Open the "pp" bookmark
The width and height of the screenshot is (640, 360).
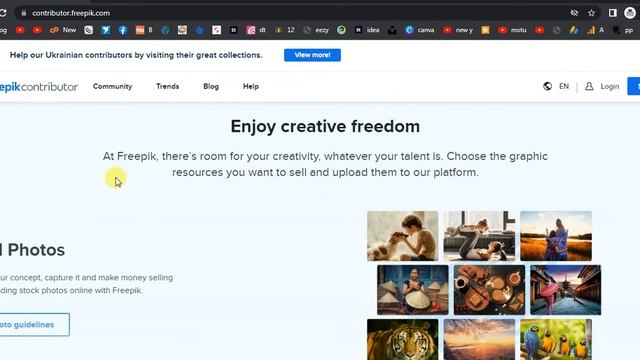point(623,30)
